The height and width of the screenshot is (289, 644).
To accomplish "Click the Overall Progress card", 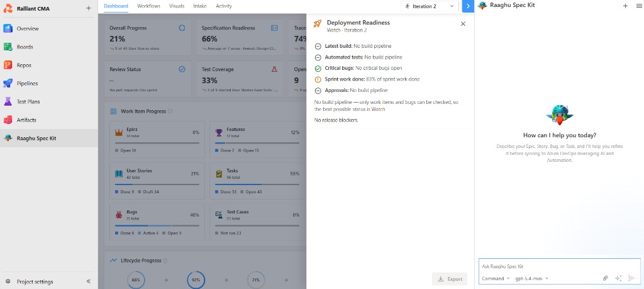I will pyautogui.click(x=147, y=38).
